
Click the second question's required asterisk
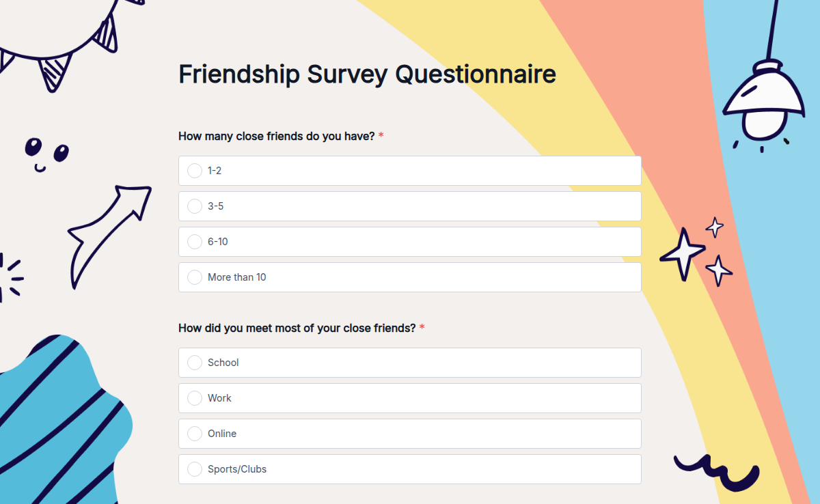[x=422, y=328]
